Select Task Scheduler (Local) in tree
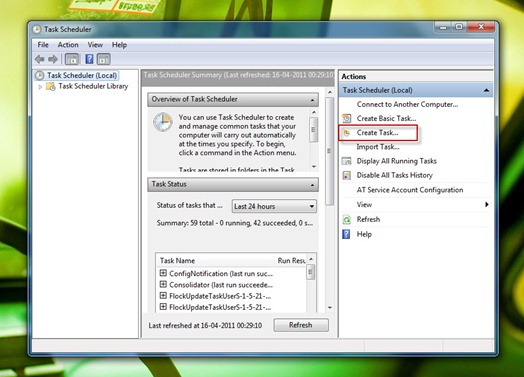The image size is (524, 377). (82, 76)
